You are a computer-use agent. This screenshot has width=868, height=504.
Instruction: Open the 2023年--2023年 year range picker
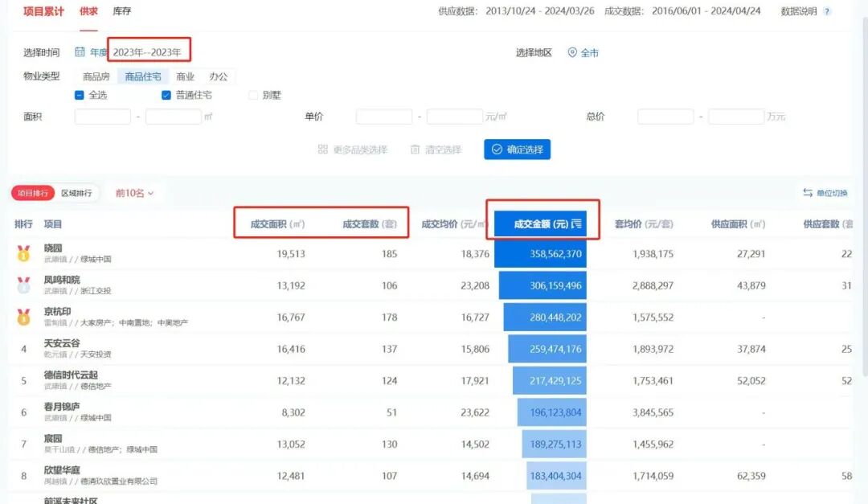pos(147,52)
